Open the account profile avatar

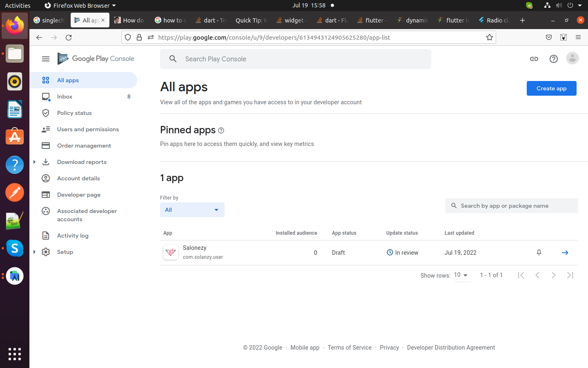(572, 58)
